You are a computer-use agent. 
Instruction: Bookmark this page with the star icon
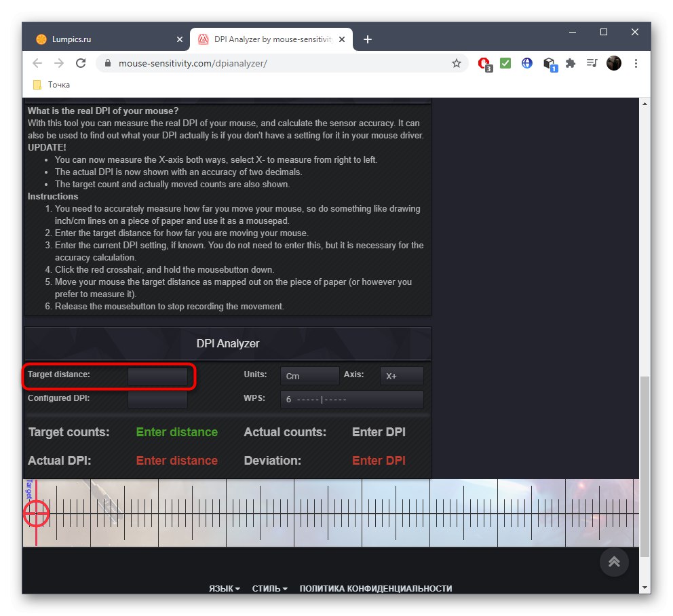[x=457, y=64]
